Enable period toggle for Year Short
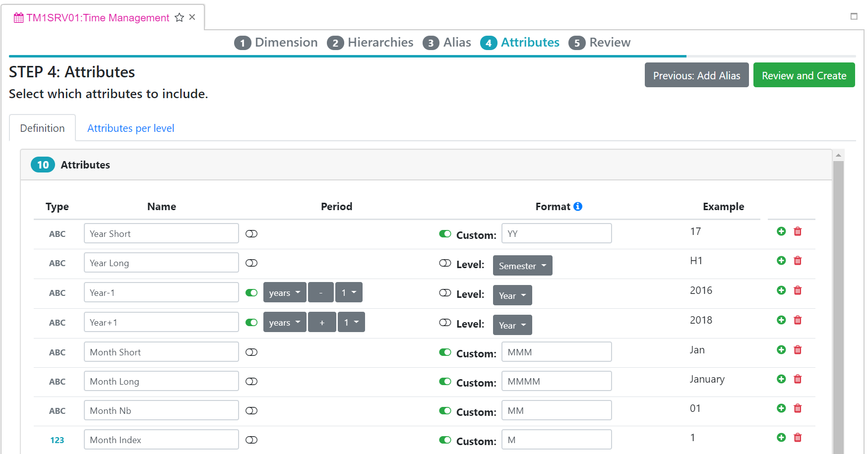Viewport: 868px width, 454px height. coord(251,234)
